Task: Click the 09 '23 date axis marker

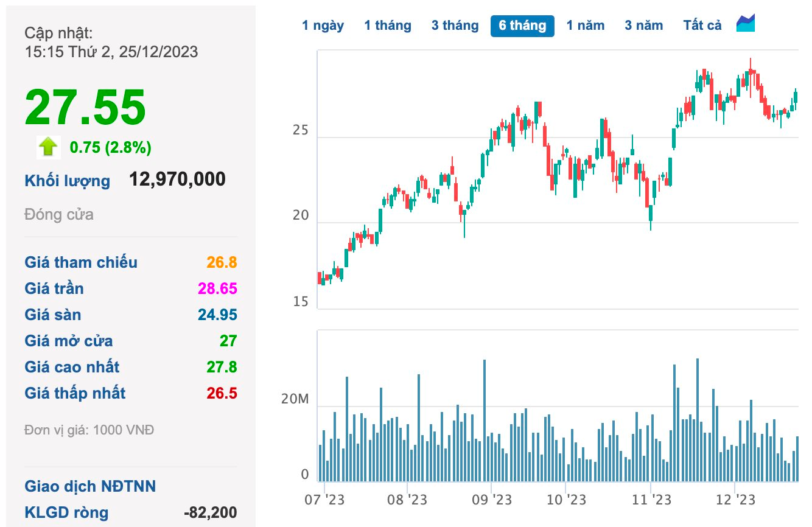Action: pos(491,500)
